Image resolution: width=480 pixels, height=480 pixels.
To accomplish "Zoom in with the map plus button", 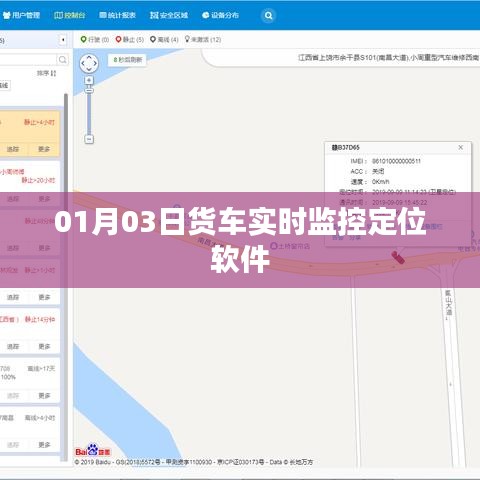I will coord(89,80).
